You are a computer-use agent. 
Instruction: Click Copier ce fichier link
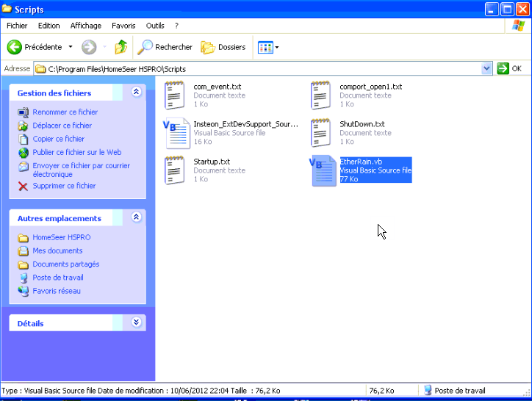[59, 139]
